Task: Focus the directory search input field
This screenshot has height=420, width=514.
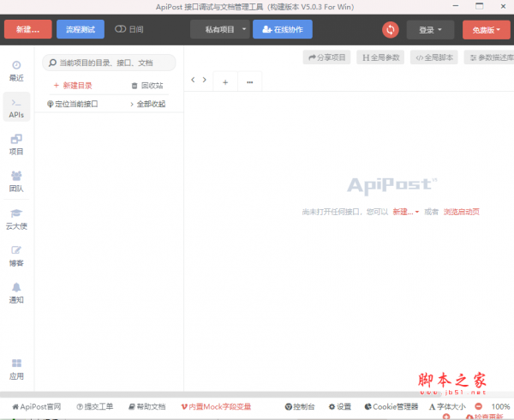Action: point(109,63)
